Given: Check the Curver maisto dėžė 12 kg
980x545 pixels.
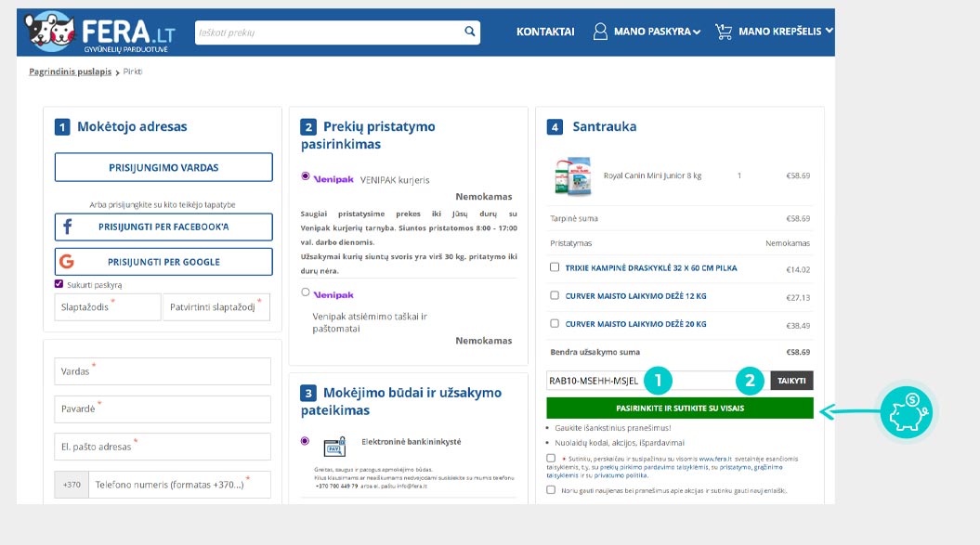Looking at the screenshot, I should tap(555, 296).
